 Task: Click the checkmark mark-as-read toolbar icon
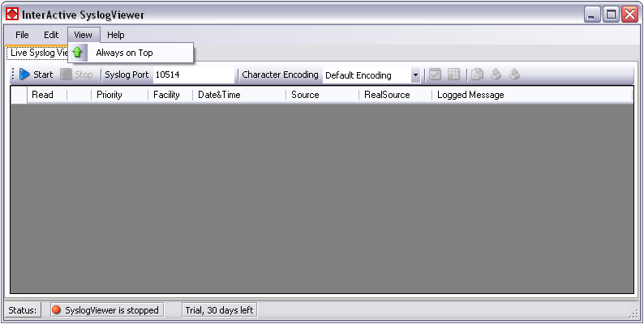coord(435,75)
